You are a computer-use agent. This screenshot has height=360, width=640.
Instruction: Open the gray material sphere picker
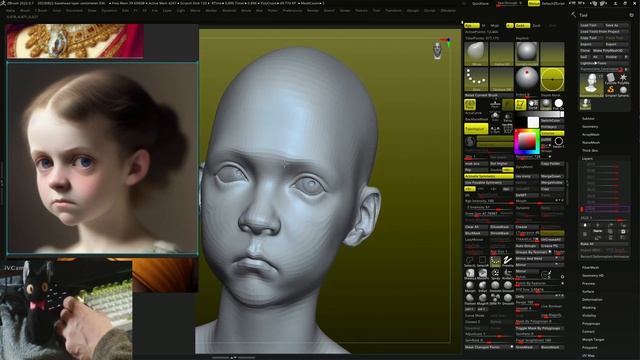pyautogui.click(x=527, y=53)
